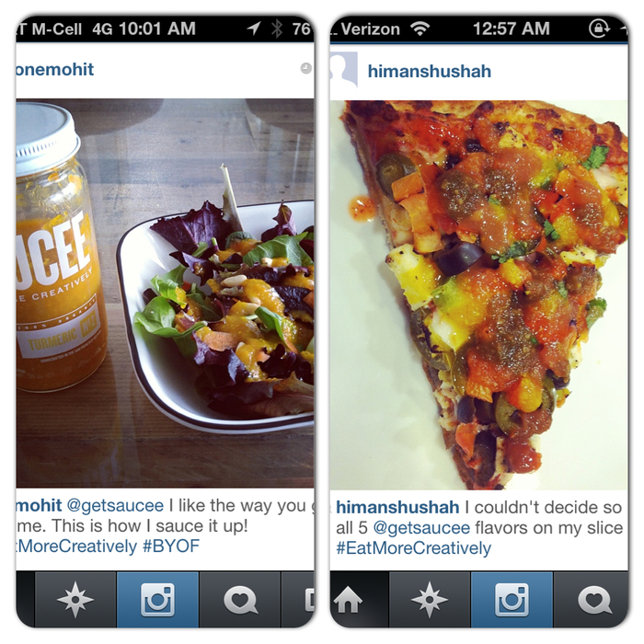Tap the salad and Saucee jar photo
The height and width of the screenshot is (644, 644).
click(165, 293)
